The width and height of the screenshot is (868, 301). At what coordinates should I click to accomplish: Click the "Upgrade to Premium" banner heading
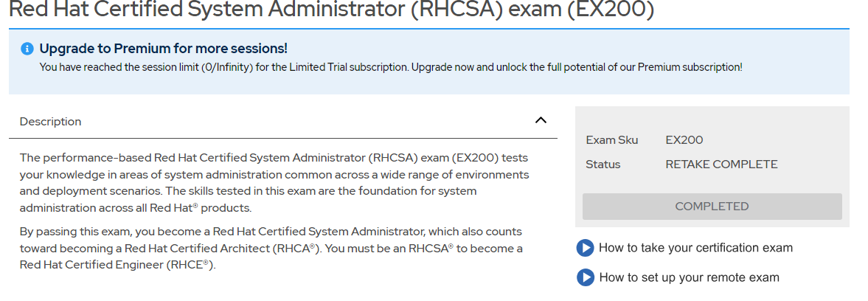pos(163,49)
